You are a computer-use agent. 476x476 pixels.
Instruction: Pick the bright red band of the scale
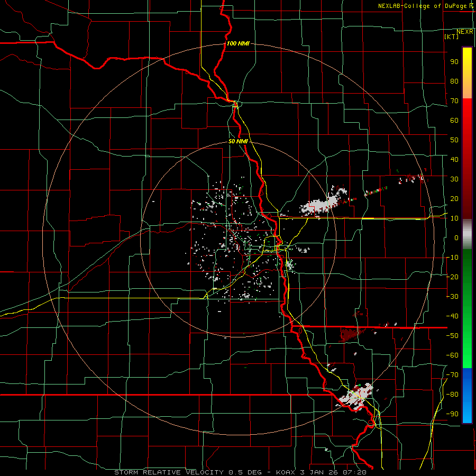pyautogui.click(x=467, y=114)
